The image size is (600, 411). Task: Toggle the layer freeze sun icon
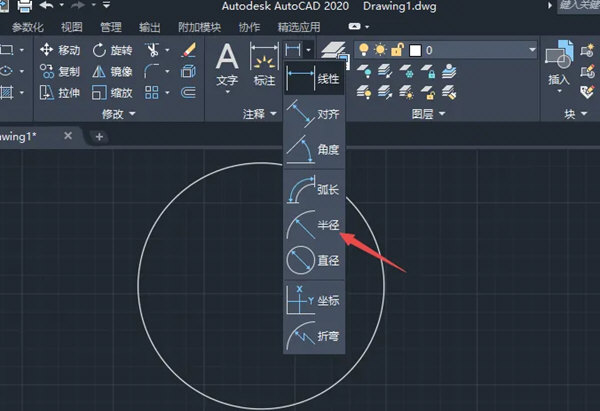pos(379,49)
